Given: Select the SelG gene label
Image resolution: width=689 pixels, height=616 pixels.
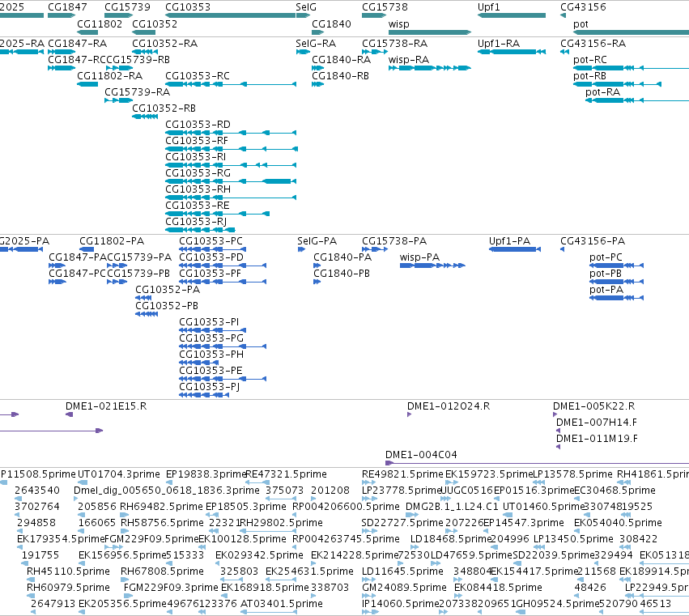Looking at the screenshot, I should click(x=306, y=7).
